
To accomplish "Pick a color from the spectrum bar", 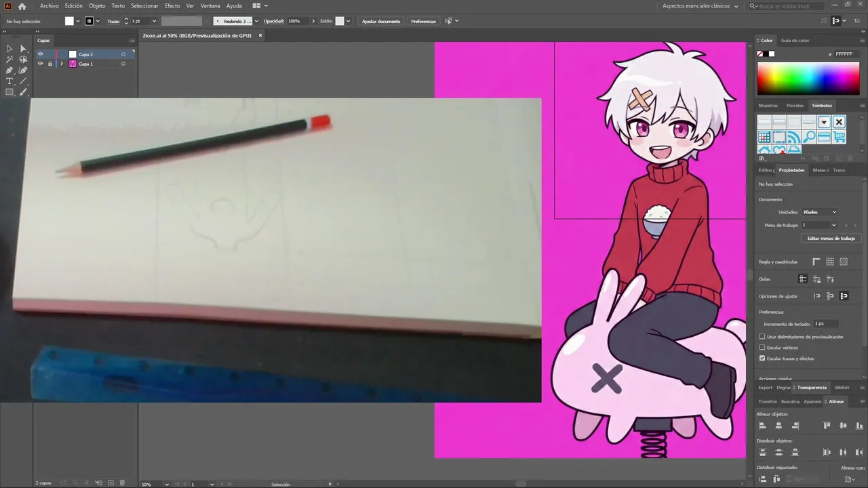I will (x=808, y=79).
